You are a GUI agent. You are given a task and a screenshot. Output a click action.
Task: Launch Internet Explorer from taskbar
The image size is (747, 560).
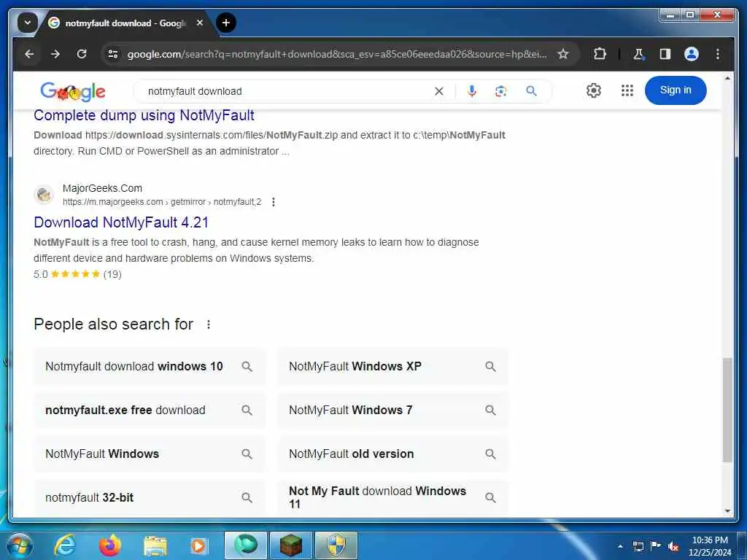(x=65, y=545)
